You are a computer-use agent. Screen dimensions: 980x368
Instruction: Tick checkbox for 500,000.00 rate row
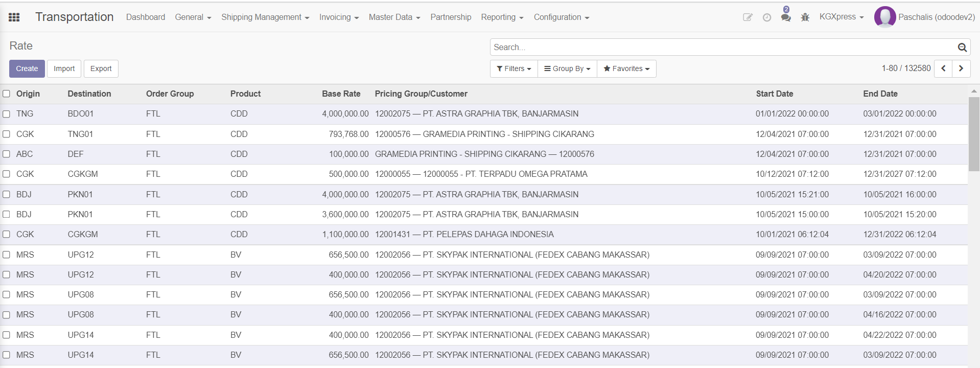pos(6,174)
